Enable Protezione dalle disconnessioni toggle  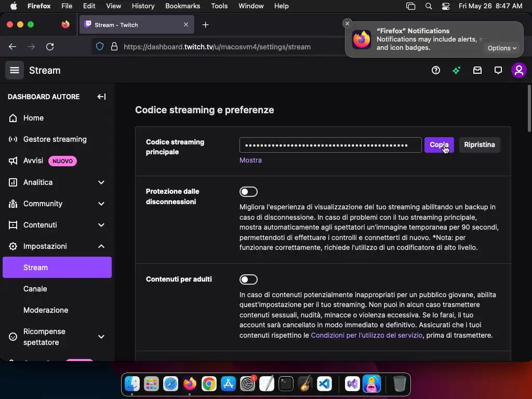(x=248, y=192)
